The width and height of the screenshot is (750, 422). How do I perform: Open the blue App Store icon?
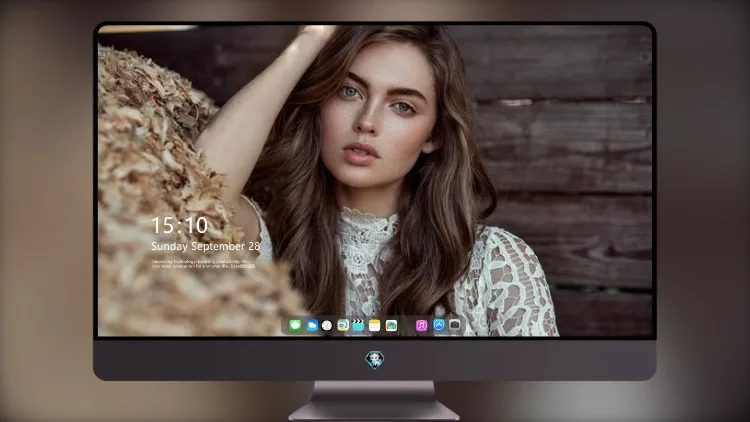(439, 325)
